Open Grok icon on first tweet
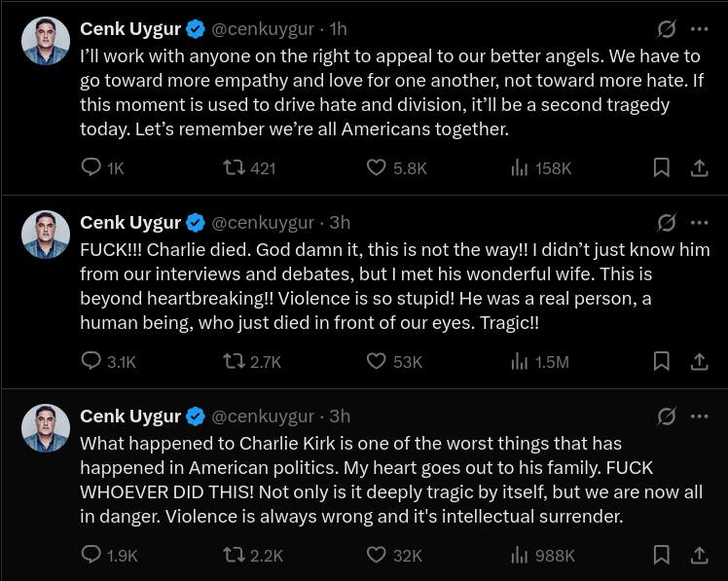The width and height of the screenshot is (728, 581). 667,29
